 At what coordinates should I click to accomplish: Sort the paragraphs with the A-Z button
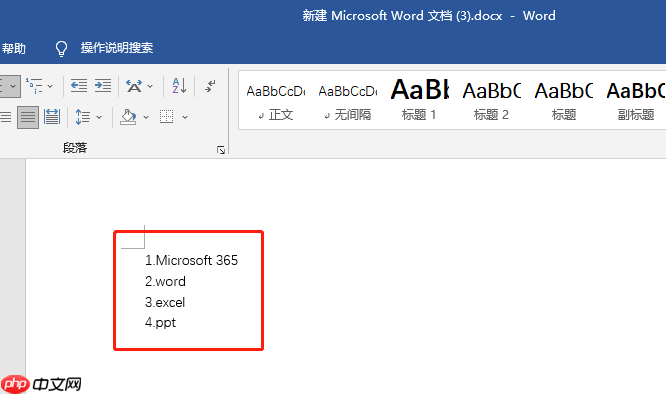(179, 86)
